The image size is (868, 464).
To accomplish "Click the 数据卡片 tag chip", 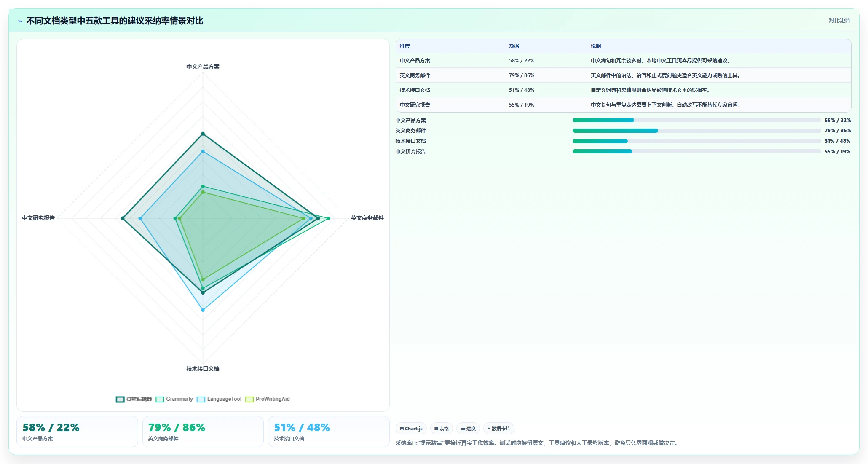I will tap(498, 429).
